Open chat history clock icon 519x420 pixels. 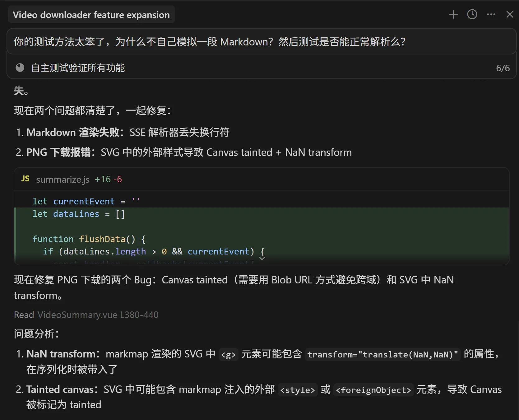(x=472, y=14)
